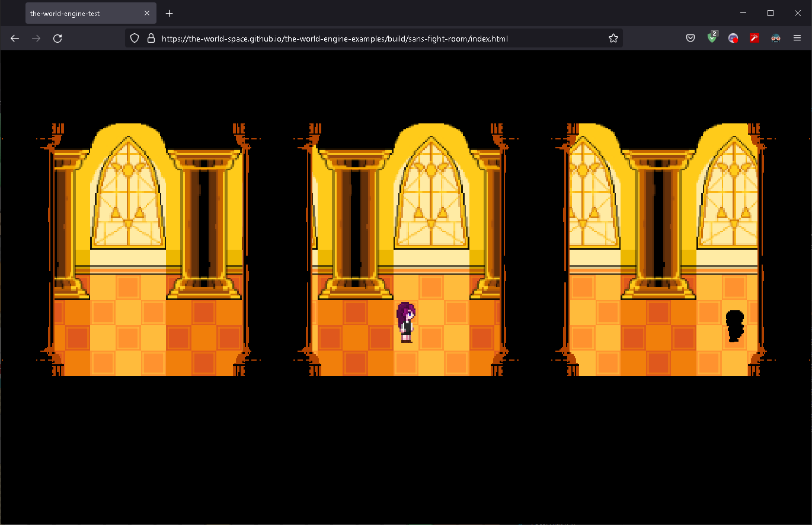Show site security info via padlock

[151, 38]
